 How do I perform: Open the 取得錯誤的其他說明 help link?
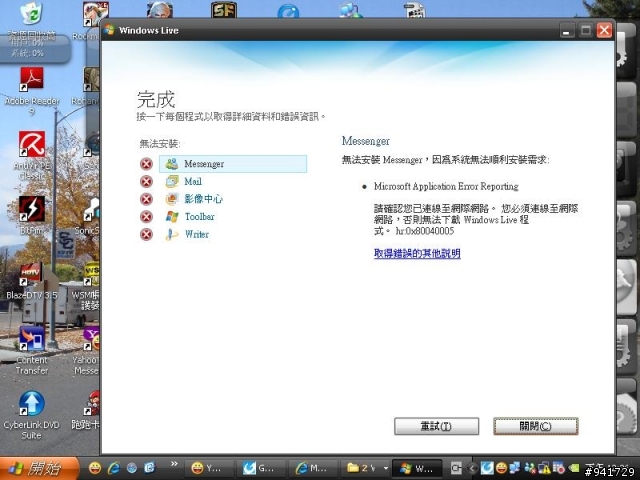(x=417, y=253)
